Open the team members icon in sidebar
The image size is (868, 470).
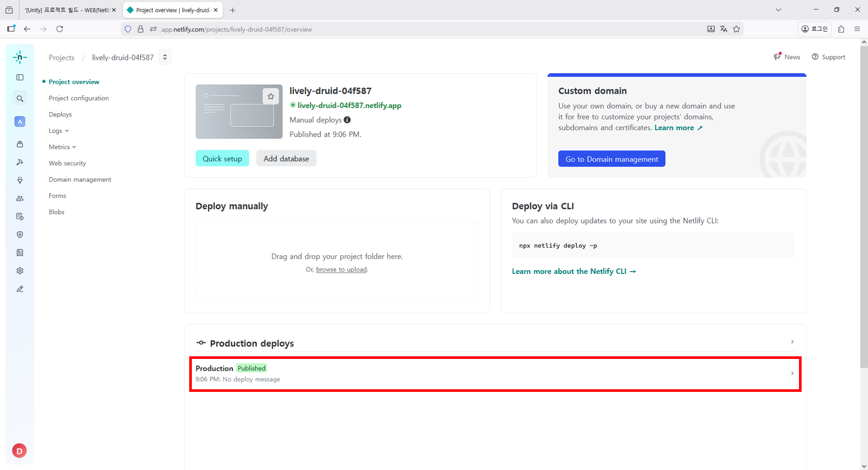click(x=20, y=198)
